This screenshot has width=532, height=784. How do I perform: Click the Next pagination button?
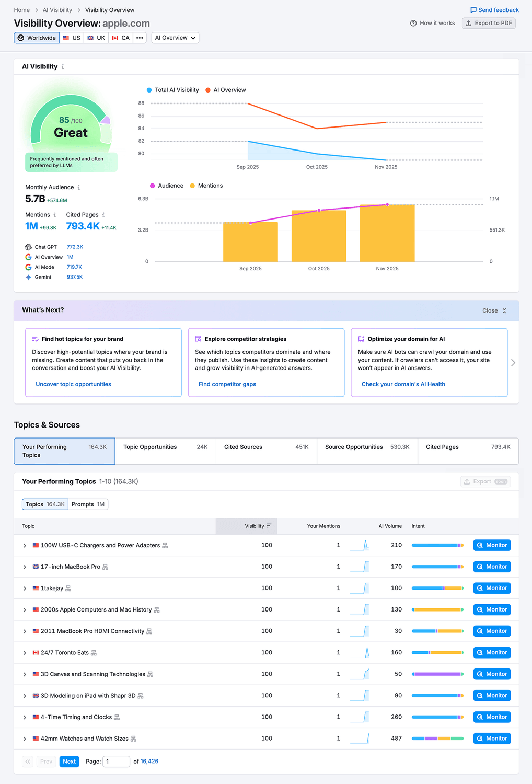[x=69, y=762]
